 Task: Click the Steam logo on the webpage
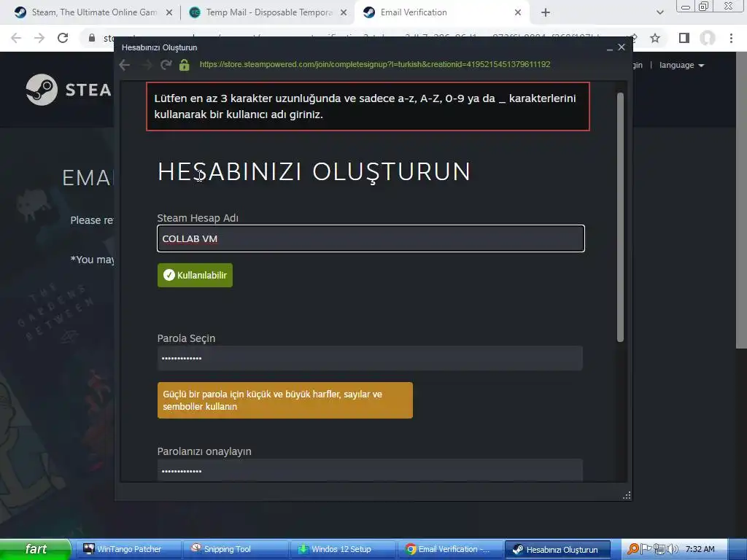coord(69,90)
